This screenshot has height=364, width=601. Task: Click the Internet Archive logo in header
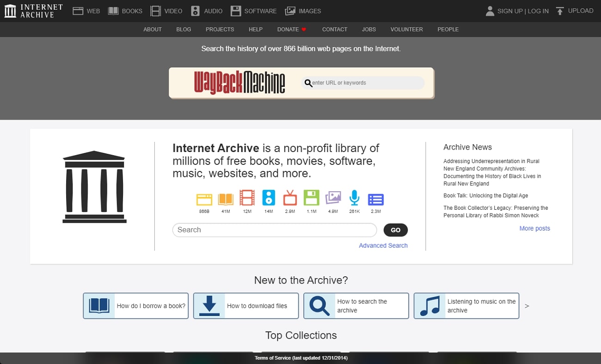pos(33,11)
